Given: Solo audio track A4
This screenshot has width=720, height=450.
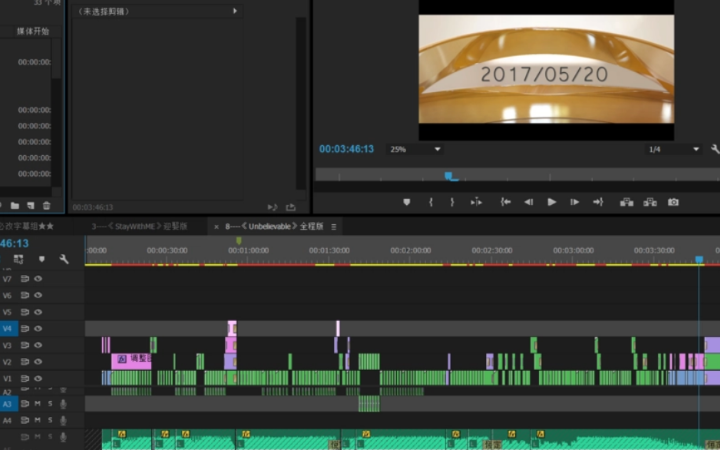Looking at the screenshot, I should tap(50, 421).
